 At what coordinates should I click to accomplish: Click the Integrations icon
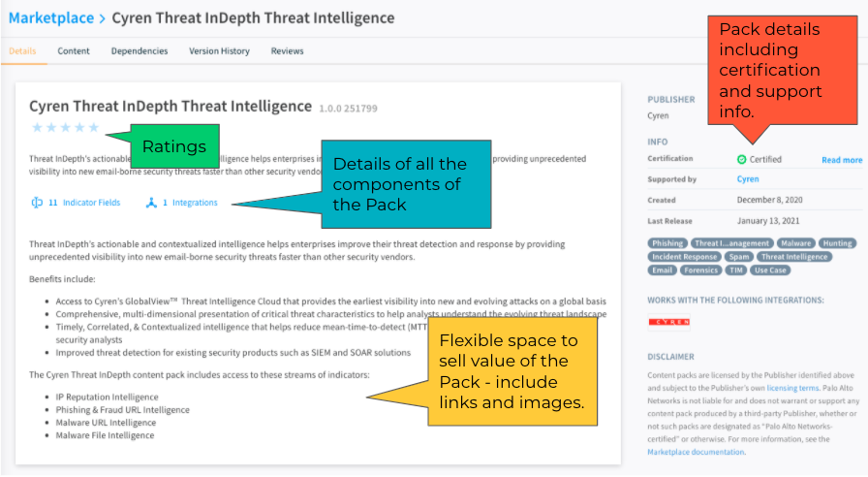pyautogui.click(x=151, y=203)
